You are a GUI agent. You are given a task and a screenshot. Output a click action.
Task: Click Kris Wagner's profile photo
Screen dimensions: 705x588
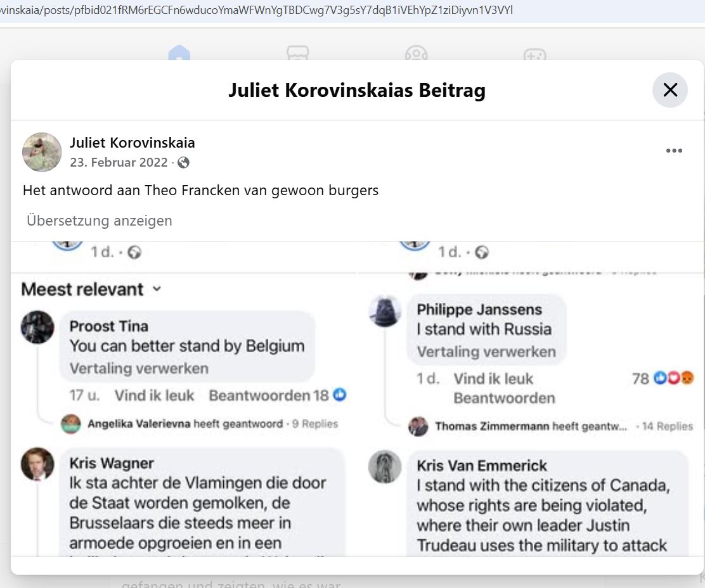pos(37,464)
